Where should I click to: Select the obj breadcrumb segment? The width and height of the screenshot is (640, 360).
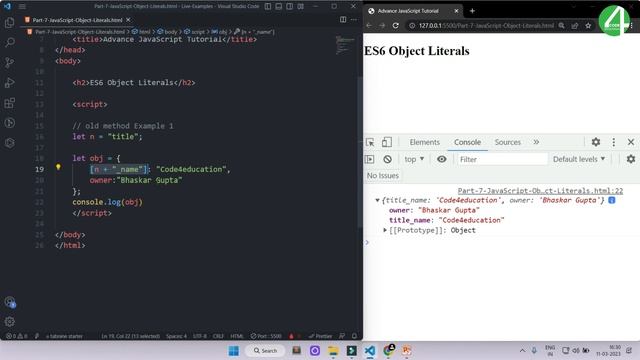point(219,31)
